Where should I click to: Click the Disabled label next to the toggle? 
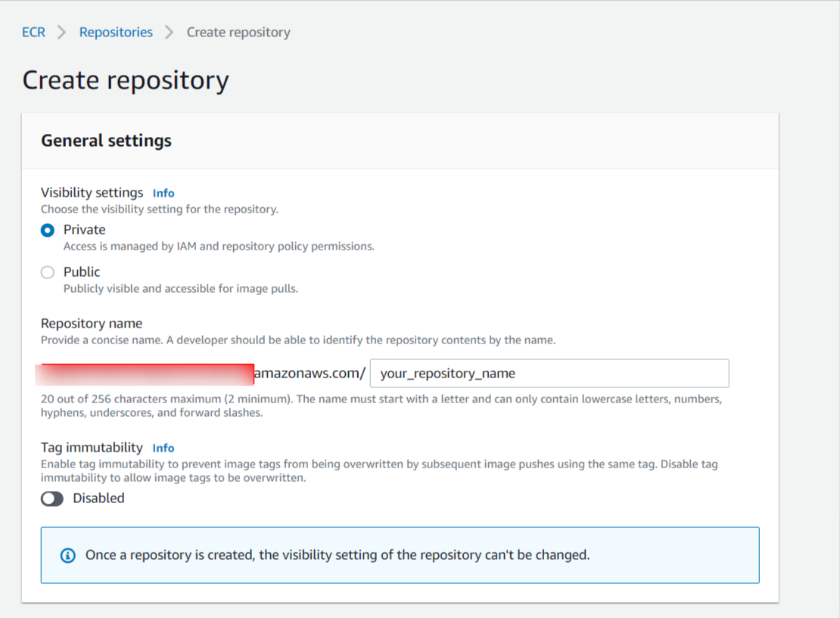100,498
